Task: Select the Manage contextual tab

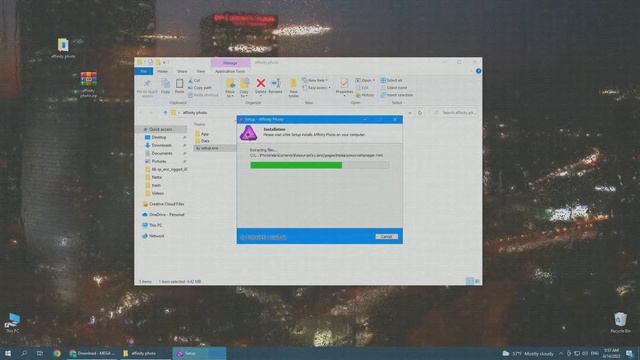Action: [x=230, y=63]
